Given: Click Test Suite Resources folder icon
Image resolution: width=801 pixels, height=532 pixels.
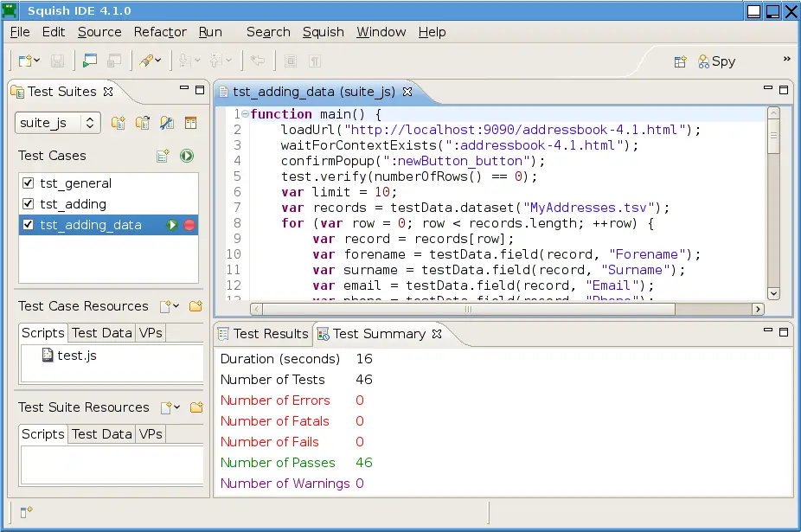Looking at the screenshot, I should pos(196,407).
